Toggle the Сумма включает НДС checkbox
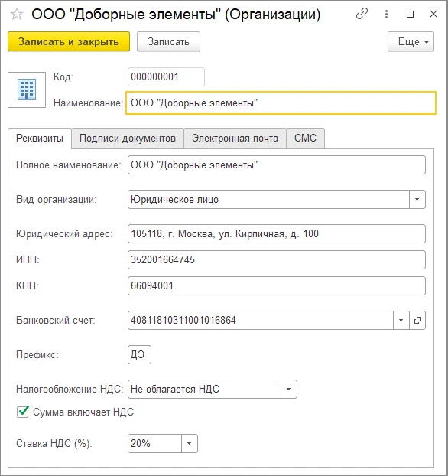The height and width of the screenshot is (476, 448). 23,412
